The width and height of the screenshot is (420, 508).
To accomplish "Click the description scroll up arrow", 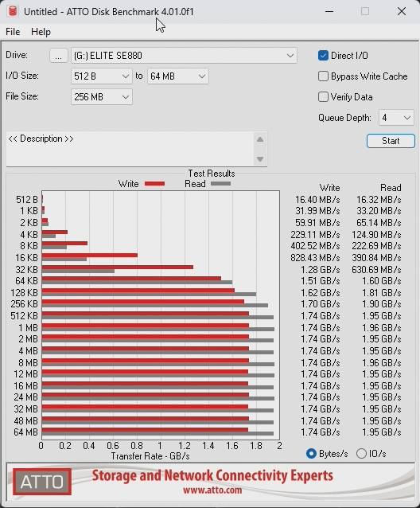I will point(260,139).
